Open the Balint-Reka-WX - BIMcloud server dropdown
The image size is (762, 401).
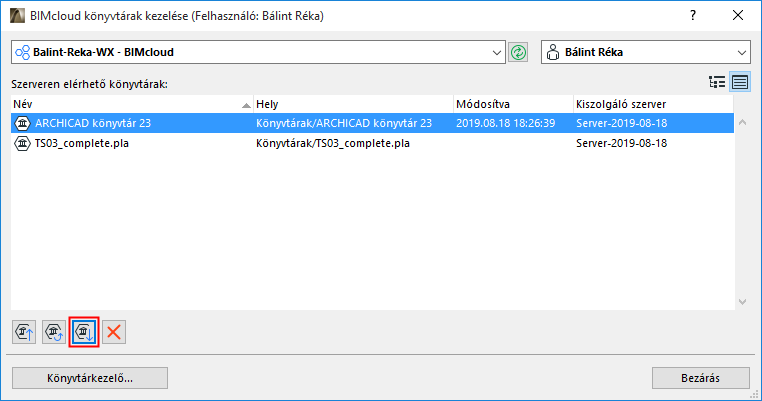click(258, 52)
